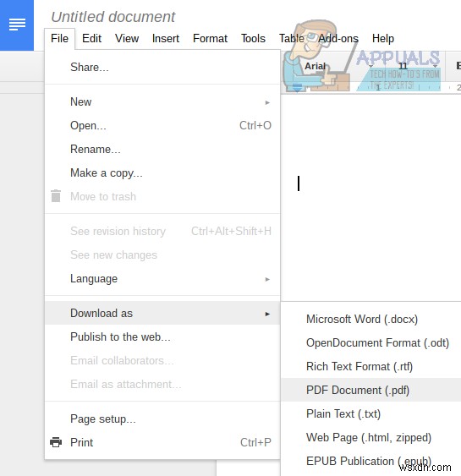Open the font size 11 dropdown
This screenshot has height=476, width=461.
pyautogui.click(x=417, y=66)
